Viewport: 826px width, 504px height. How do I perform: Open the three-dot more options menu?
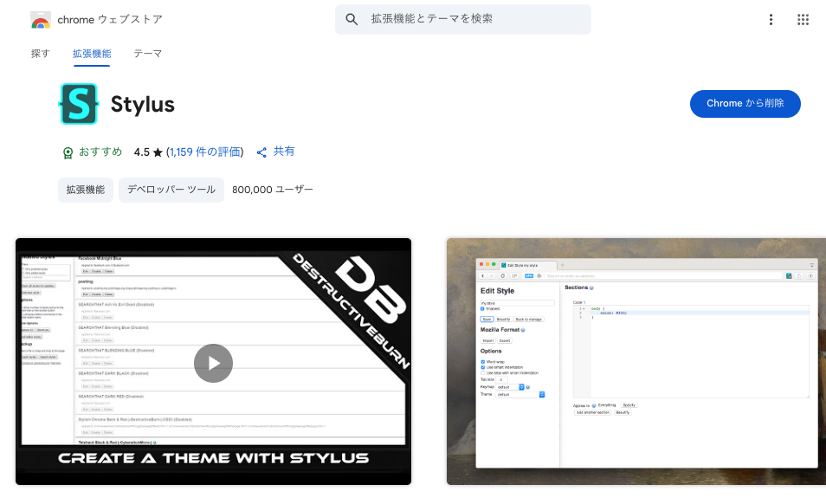[771, 19]
